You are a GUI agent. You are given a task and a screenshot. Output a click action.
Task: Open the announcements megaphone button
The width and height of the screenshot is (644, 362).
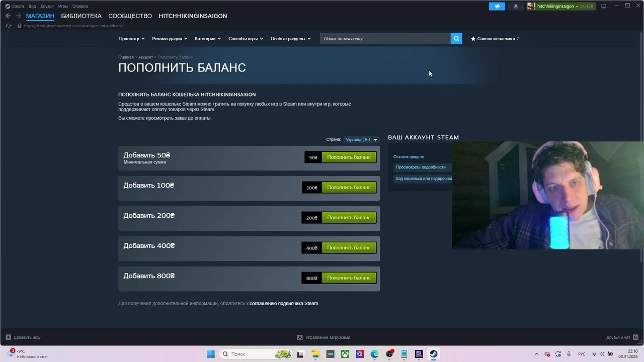pyautogui.click(x=497, y=6)
